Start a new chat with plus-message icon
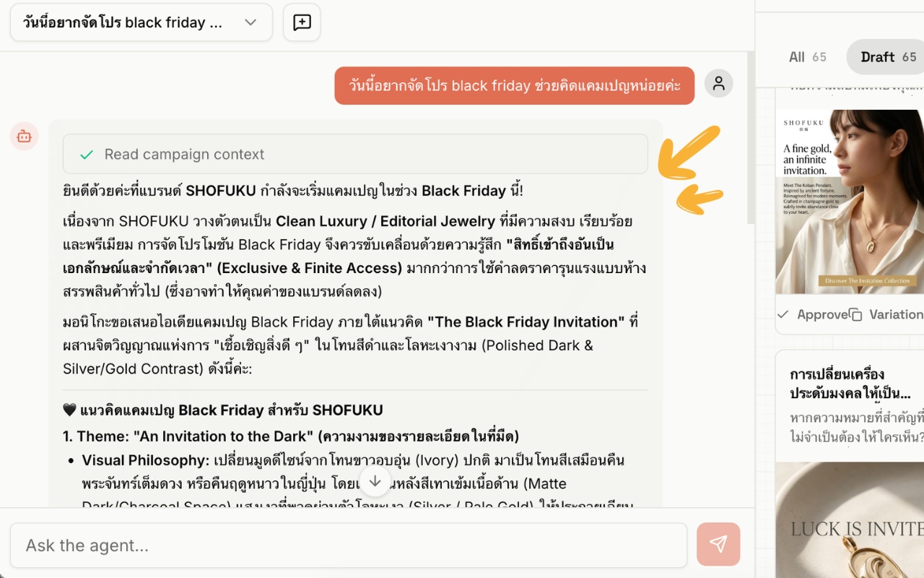The image size is (924, 578). (x=302, y=22)
